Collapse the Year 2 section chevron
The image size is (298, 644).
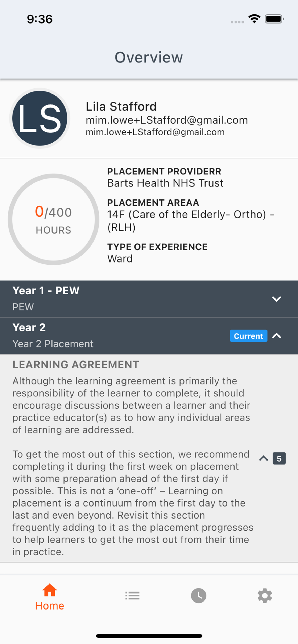coord(276,336)
